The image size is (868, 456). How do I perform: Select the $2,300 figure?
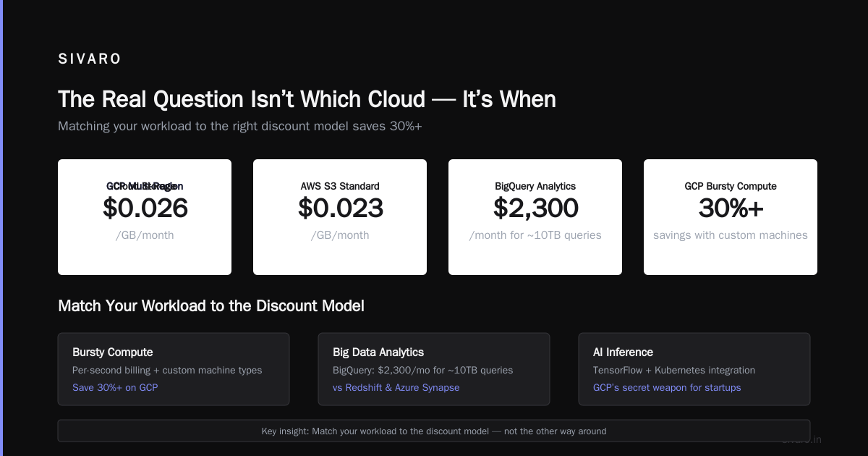click(x=535, y=208)
